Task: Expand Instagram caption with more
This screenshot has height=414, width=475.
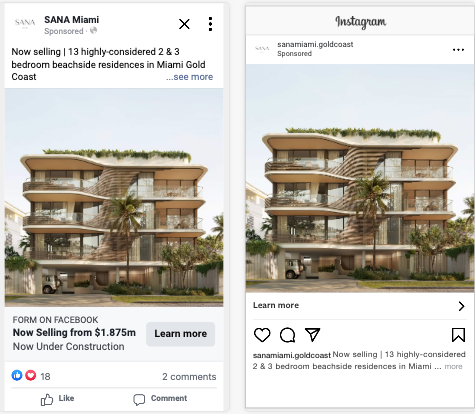Action: (x=453, y=366)
